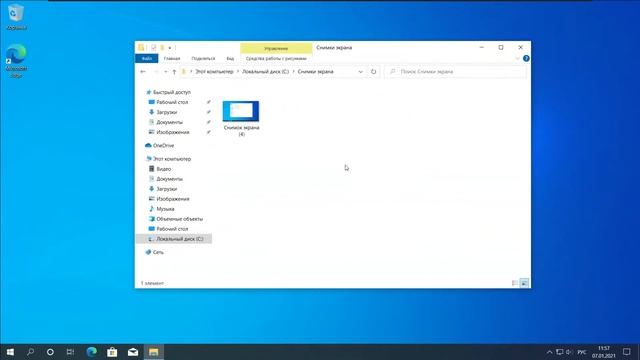
Task: Click Этот компьютер in the address breadcrumb
Action: tap(214, 71)
